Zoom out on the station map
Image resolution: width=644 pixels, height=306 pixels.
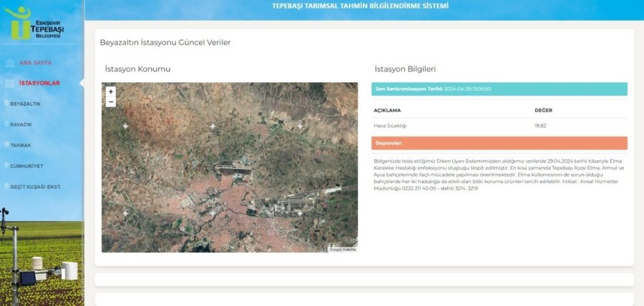point(111,102)
